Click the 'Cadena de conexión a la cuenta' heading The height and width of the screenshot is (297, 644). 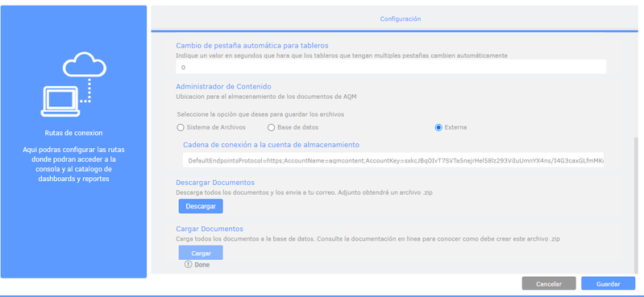[x=271, y=145]
